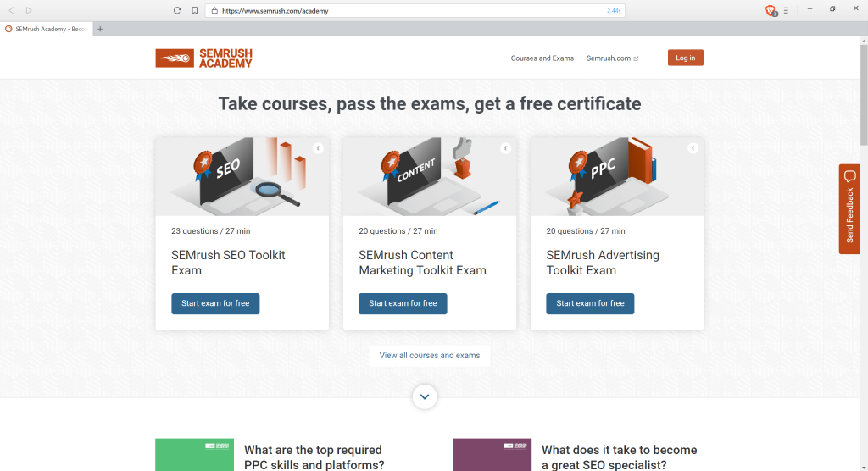868x471 pixels.
Task: Open SEMrush SEO Toolkit Exam title
Action: [x=228, y=263]
